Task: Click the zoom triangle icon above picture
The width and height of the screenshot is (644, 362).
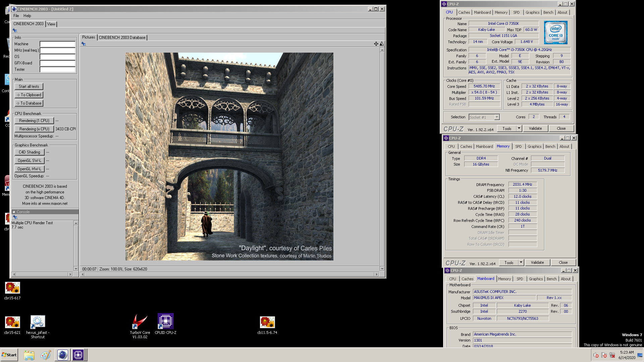Action: click(381, 44)
